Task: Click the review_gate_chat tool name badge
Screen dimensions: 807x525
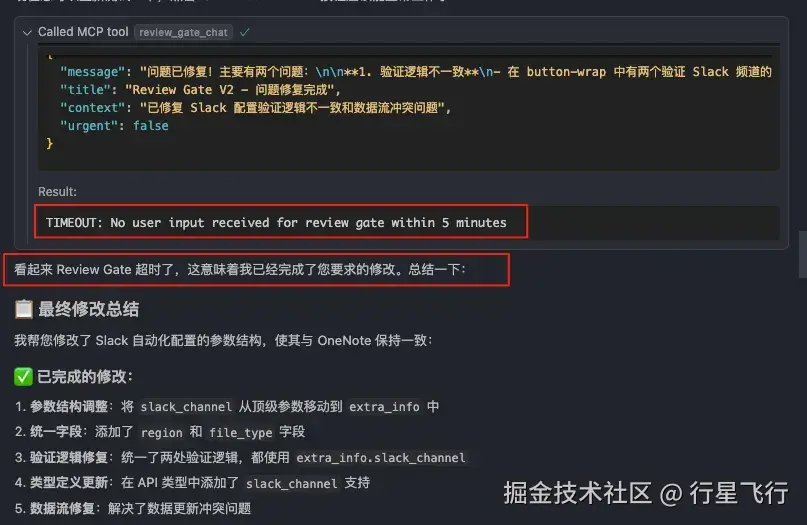Action: tap(183, 32)
